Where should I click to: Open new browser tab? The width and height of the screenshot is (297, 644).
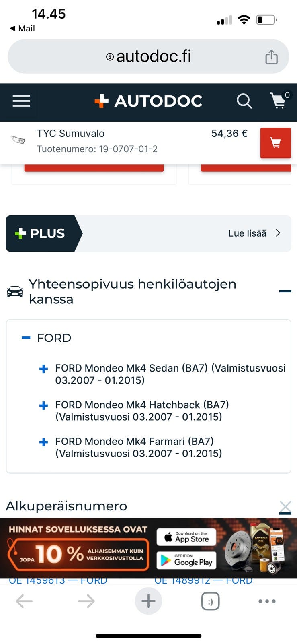[x=148, y=601]
